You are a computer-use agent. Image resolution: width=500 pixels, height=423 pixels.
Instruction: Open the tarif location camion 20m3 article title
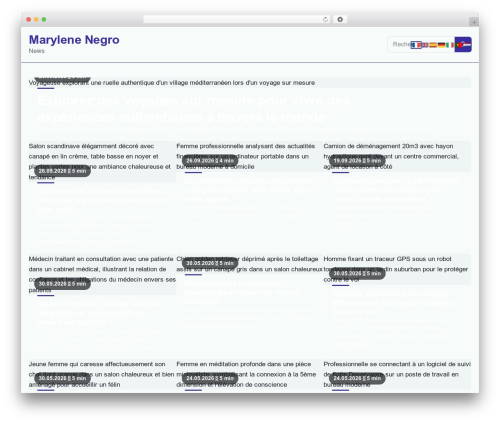396,190
